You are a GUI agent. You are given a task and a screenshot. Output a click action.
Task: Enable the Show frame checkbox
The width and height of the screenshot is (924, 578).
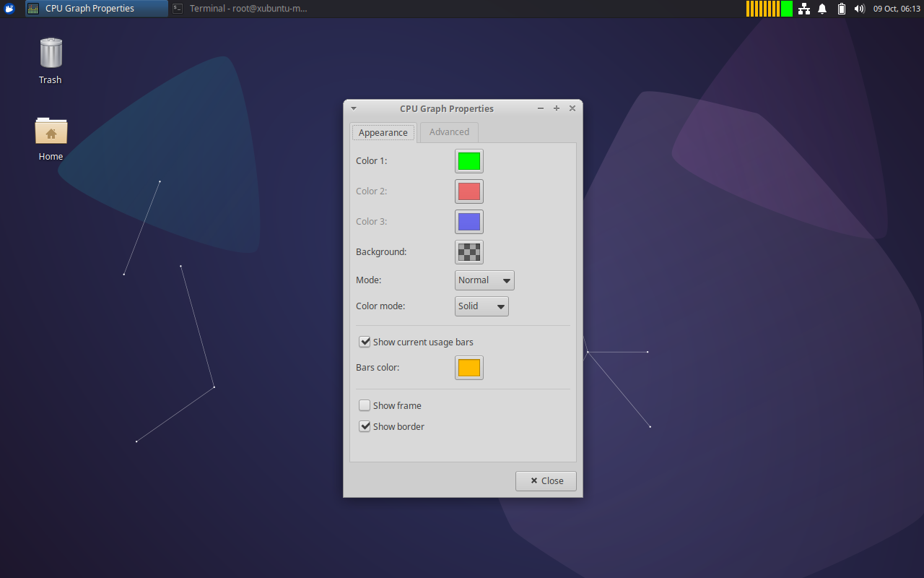pyautogui.click(x=390, y=406)
